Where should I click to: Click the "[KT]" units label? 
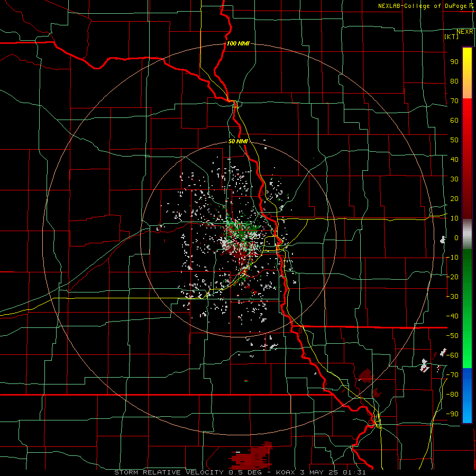pos(452,36)
